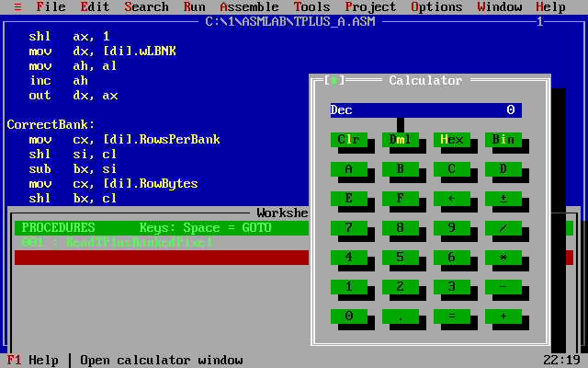Click the equals (=) calculator key
Viewport: 588px width, 368px height.
click(451, 316)
